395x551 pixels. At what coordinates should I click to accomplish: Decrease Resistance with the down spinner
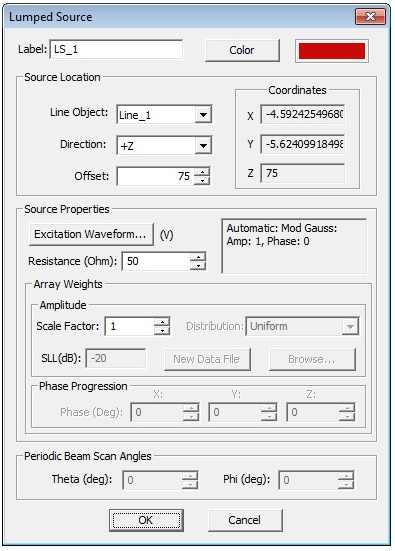point(198,266)
